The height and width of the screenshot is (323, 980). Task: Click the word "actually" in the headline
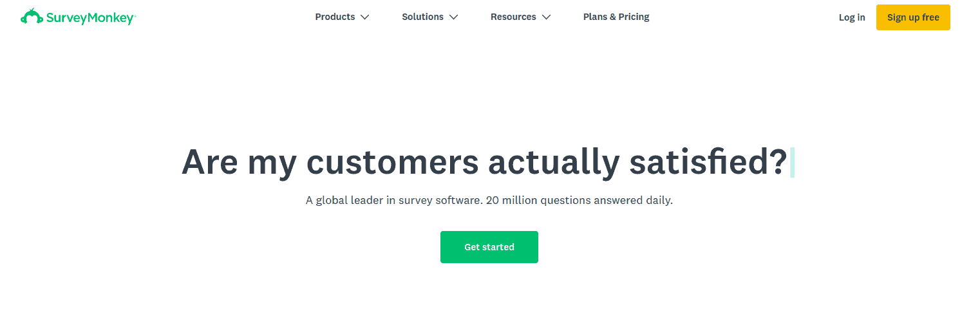tap(554, 163)
